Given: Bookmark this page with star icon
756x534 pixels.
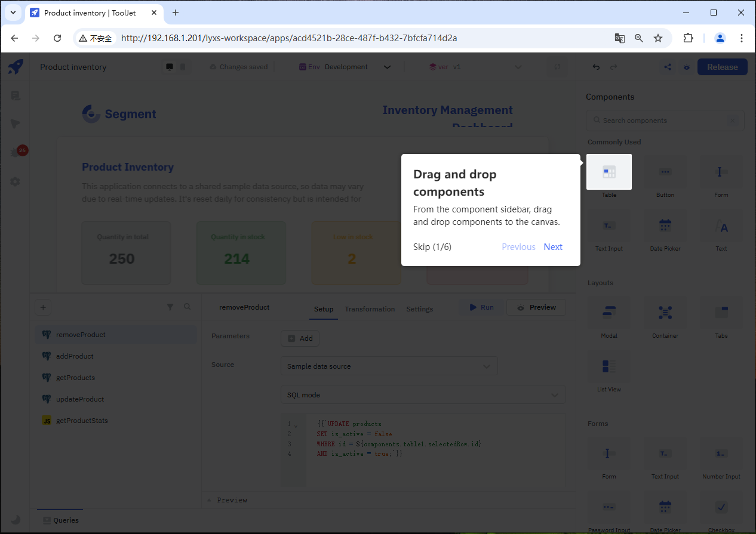Looking at the screenshot, I should point(658,38).
